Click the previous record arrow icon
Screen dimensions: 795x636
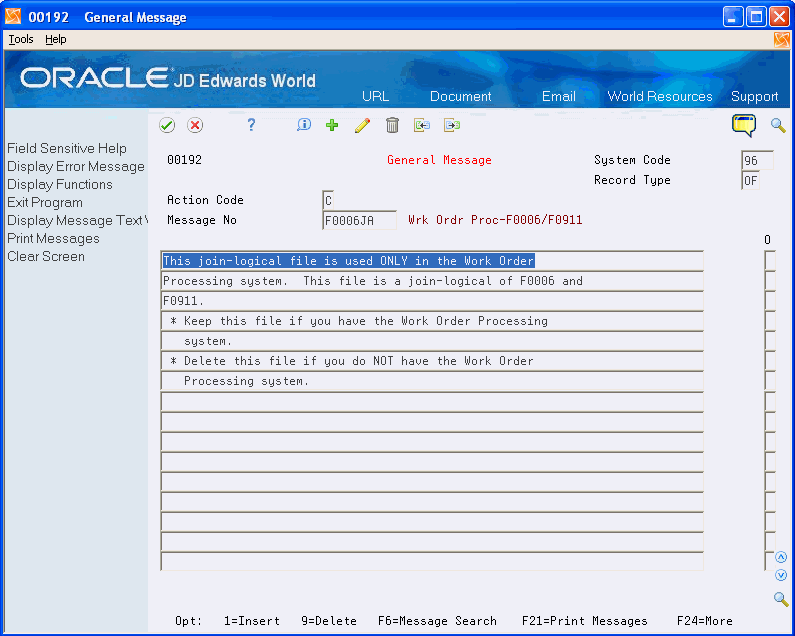pyautogui.click(x=422, y=125)
